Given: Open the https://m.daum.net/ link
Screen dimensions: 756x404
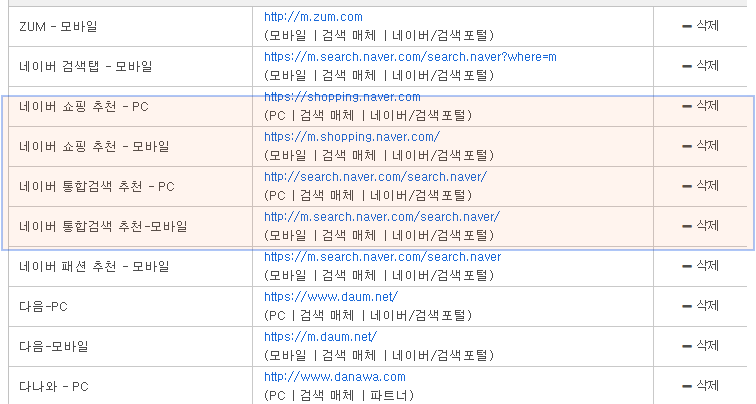Looking at the screenshot, I should tap(321, 337).
